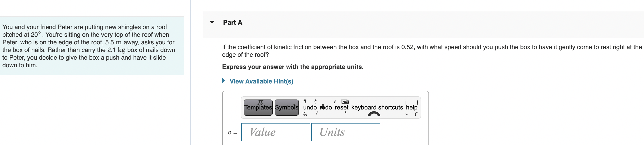Click the 'kg' unit in problem text
Image resolution: width=644 pixels, height=145 pixels.
point(121,50)
